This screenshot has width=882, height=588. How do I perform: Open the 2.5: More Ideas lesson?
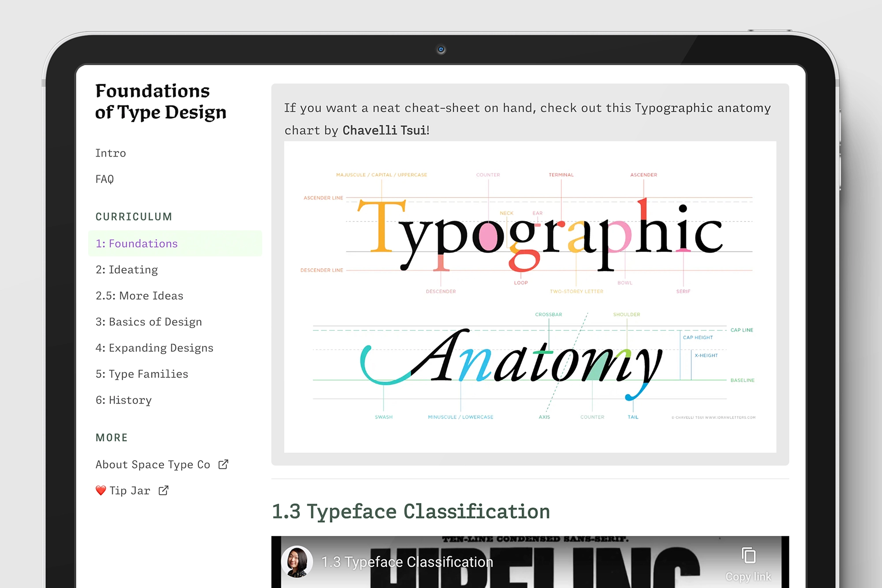point(139,296)
